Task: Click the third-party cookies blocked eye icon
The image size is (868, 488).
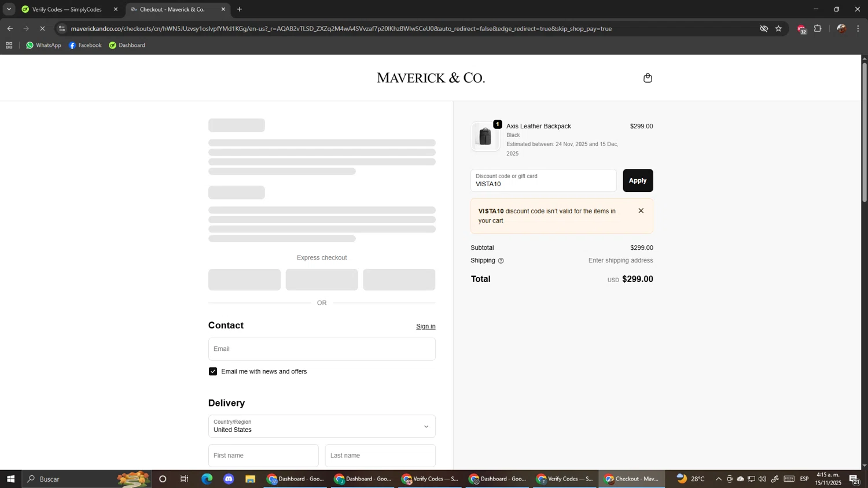Action: click(x=764, y=28)
